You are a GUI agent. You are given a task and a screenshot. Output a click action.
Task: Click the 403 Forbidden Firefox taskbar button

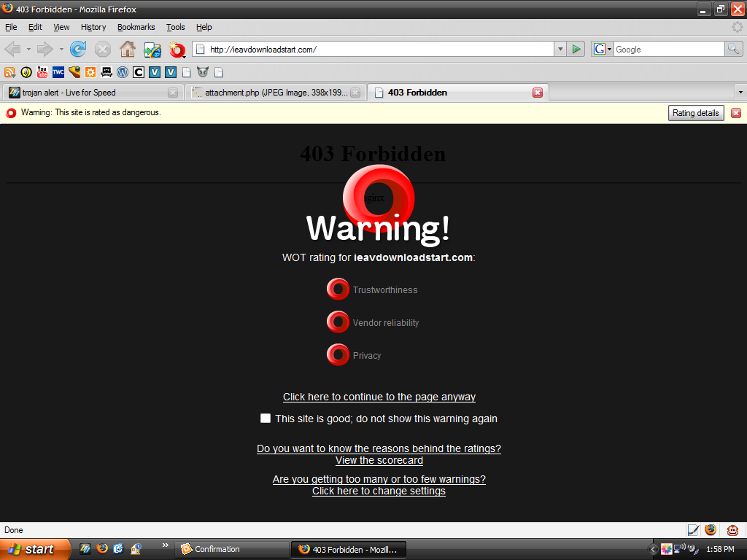click(348, 549)
